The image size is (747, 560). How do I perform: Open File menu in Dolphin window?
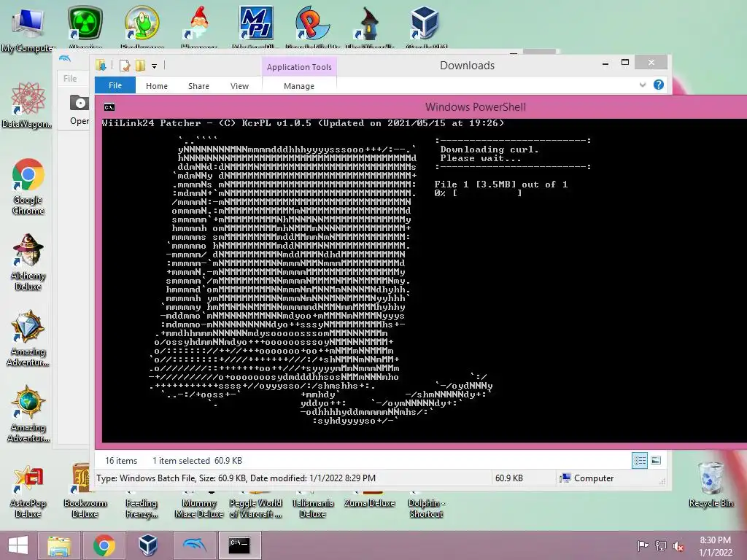[70, 79]
